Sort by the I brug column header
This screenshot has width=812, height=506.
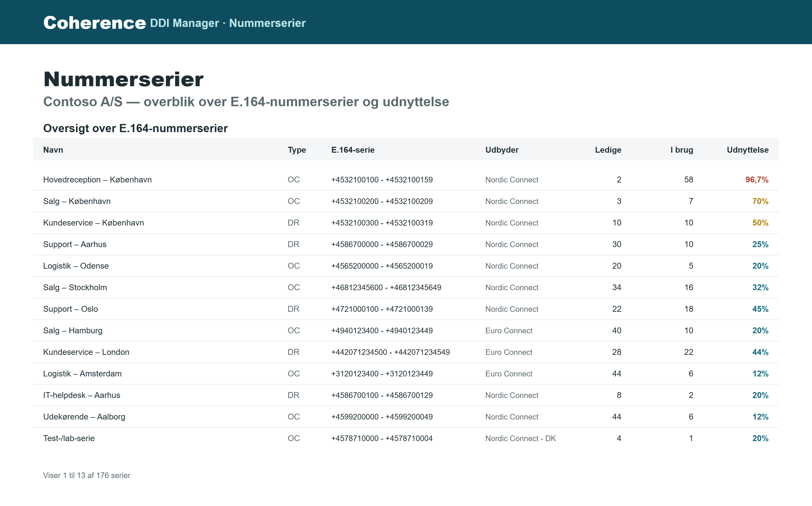(x=682, y=150)
